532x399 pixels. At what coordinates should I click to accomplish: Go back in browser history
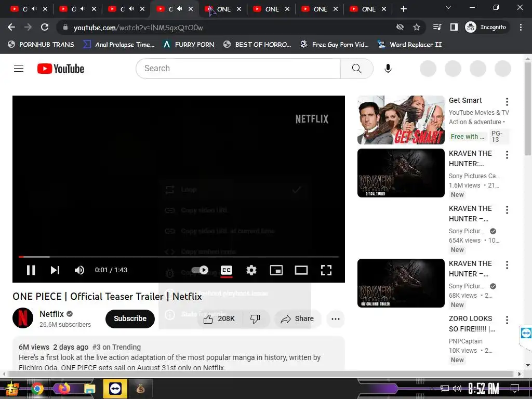click(11, 27)
